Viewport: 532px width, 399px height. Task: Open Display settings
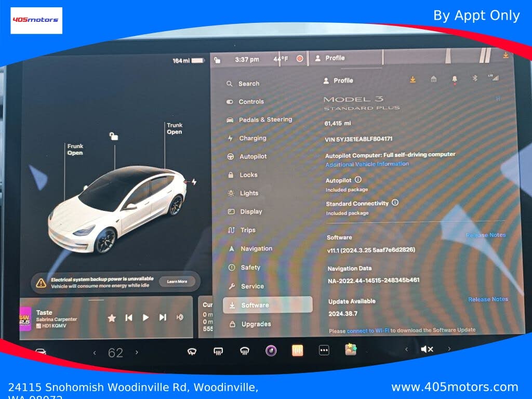[x=245, y=211]
